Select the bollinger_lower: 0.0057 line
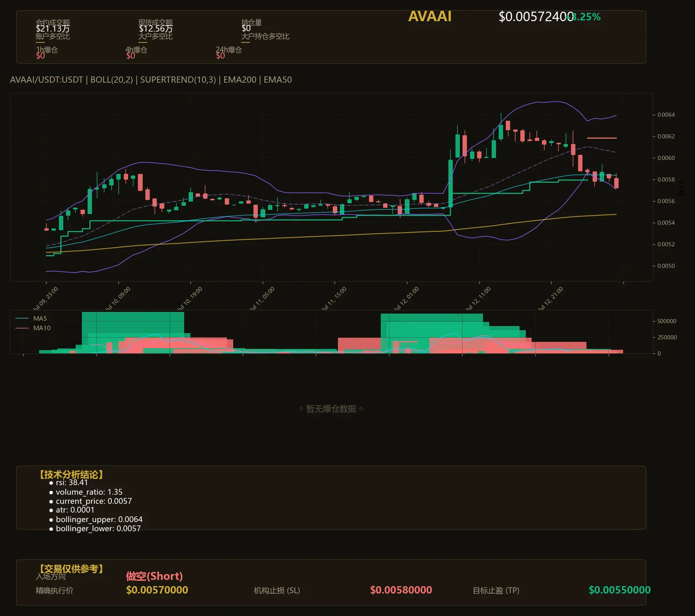 point(95,529)
